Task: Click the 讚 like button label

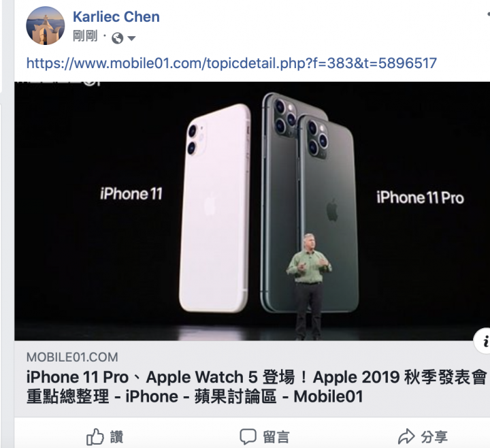Action: tap(116, 437)
